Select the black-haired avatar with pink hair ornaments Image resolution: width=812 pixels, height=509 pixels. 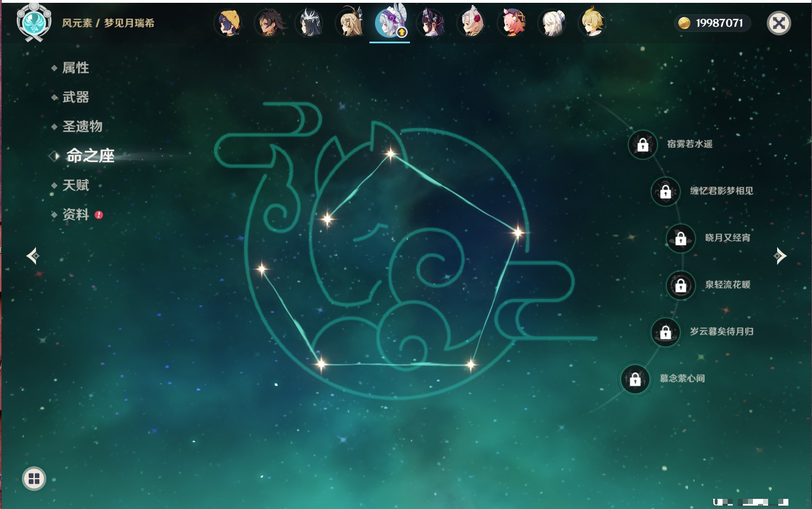[432, 23]
